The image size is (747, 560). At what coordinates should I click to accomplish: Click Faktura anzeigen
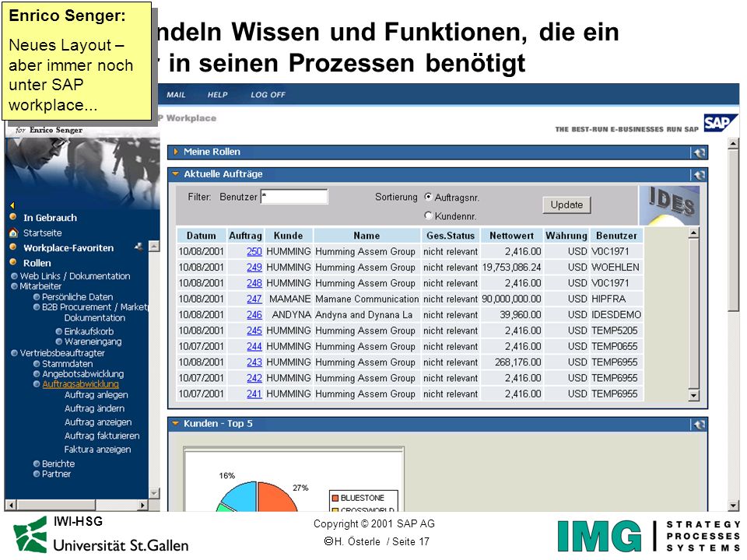(x=97, y=450)
